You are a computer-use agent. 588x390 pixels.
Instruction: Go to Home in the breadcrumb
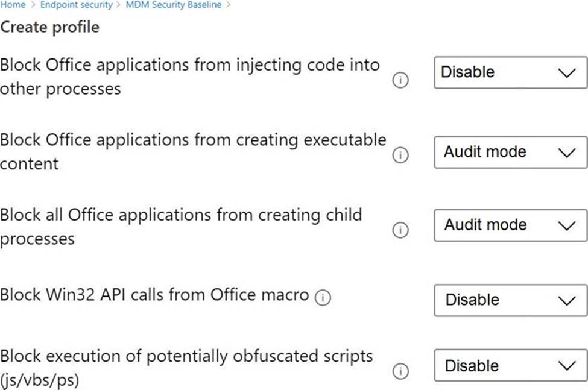12,5
